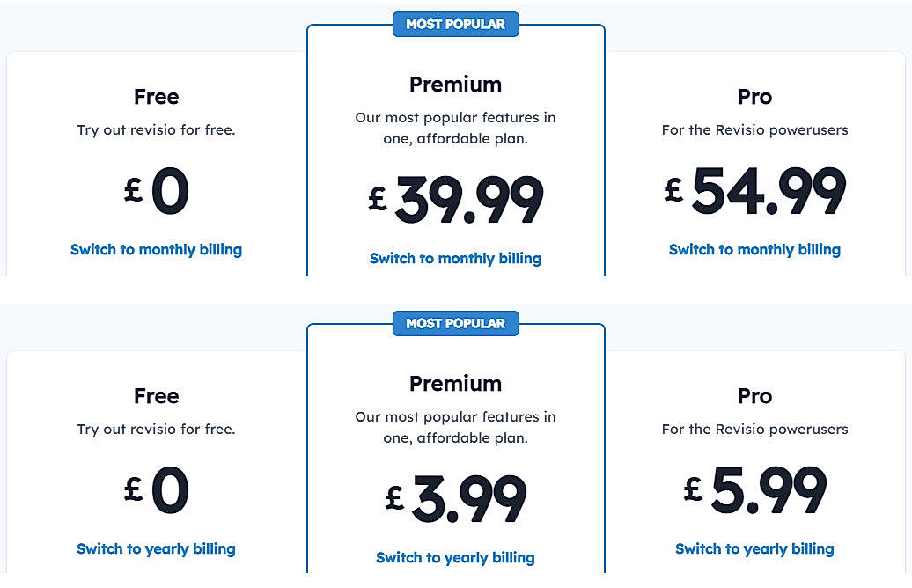
Task: Select the bottom MOST POPULAR badge
Action: [x=455, y=323]
